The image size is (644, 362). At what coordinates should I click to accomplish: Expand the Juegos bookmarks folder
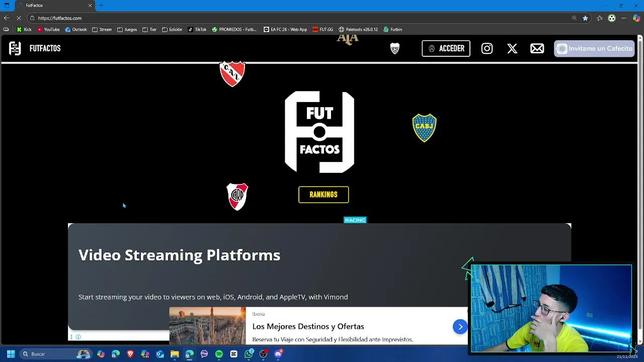pyautogui.click(x=127, y=29)
